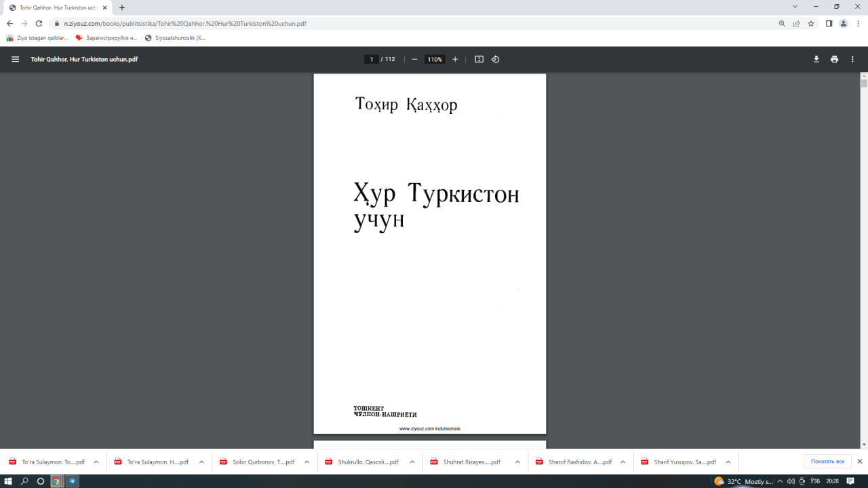Open Зарегистрируйся bookmark
The height and width of the screenshot is (488, 868).
pyautogui.click(x=106, y=38)
